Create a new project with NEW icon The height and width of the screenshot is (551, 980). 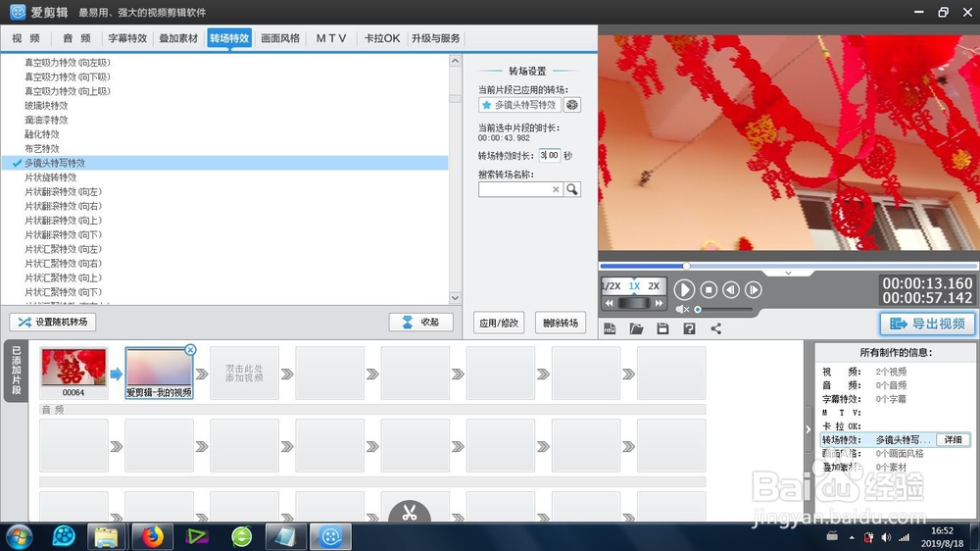point(610,328)
